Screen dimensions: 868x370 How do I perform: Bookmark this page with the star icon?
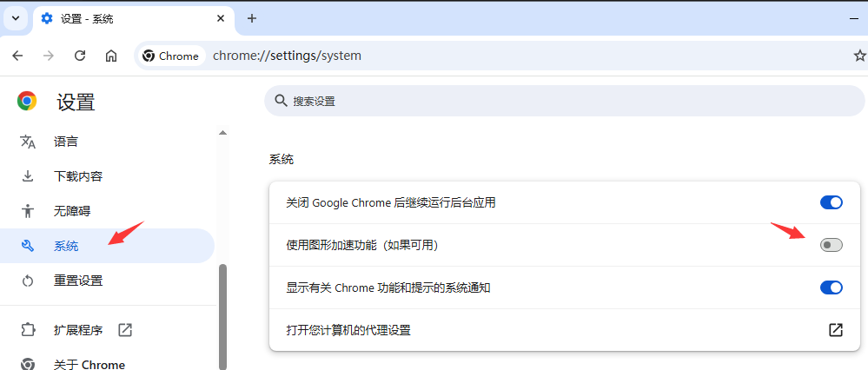tap(859, 56)
